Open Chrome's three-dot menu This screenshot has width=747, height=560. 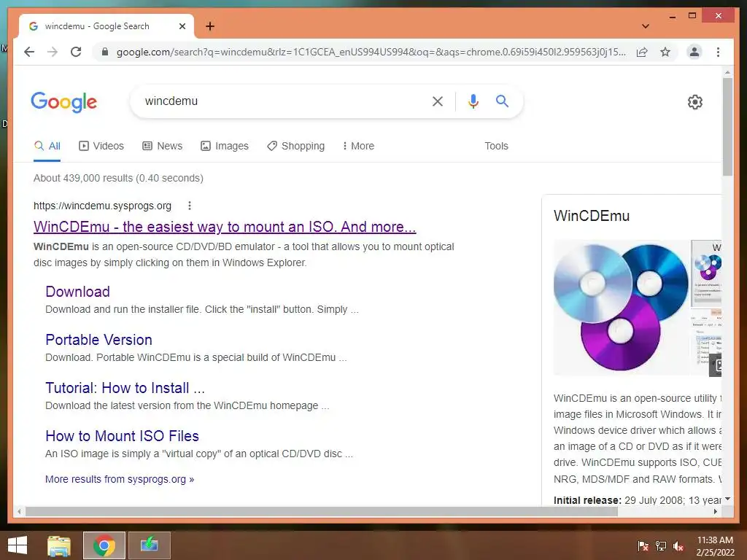point(718,52)
